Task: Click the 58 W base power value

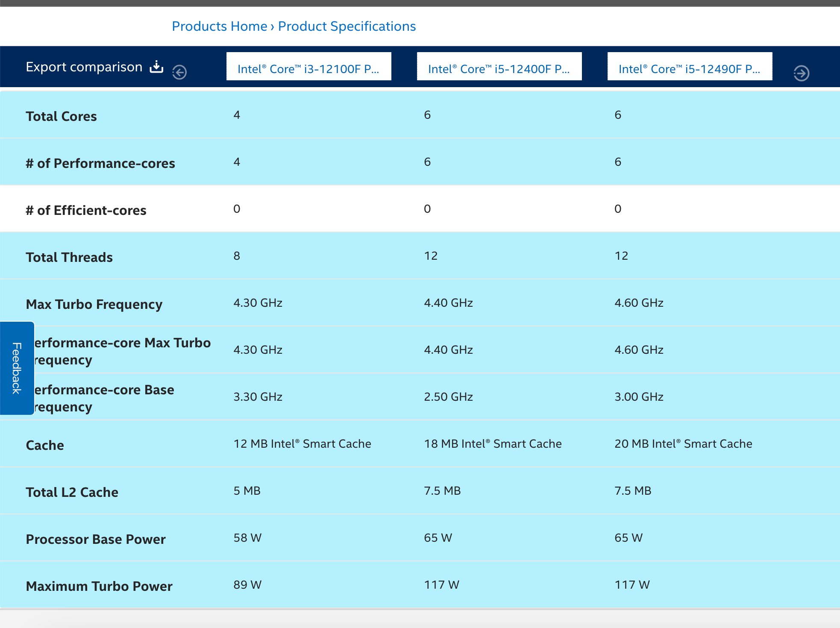Action: pyautogui.click(x=247, y=538)
